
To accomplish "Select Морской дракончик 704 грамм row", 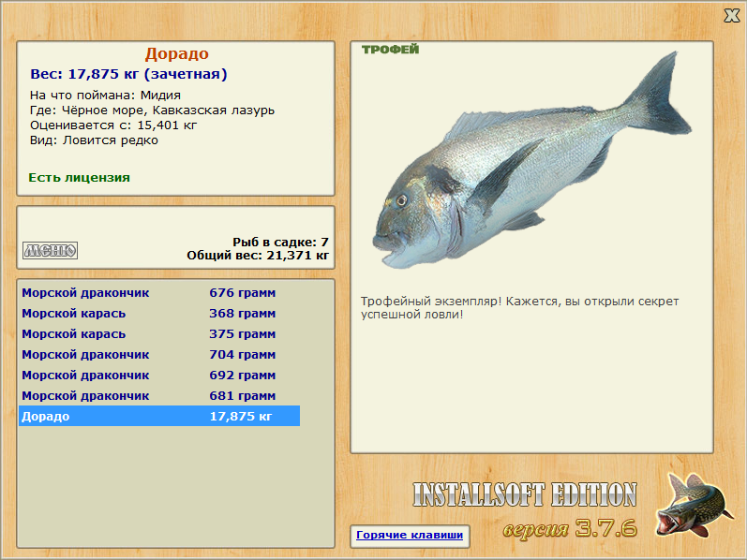I will (159, 354).
